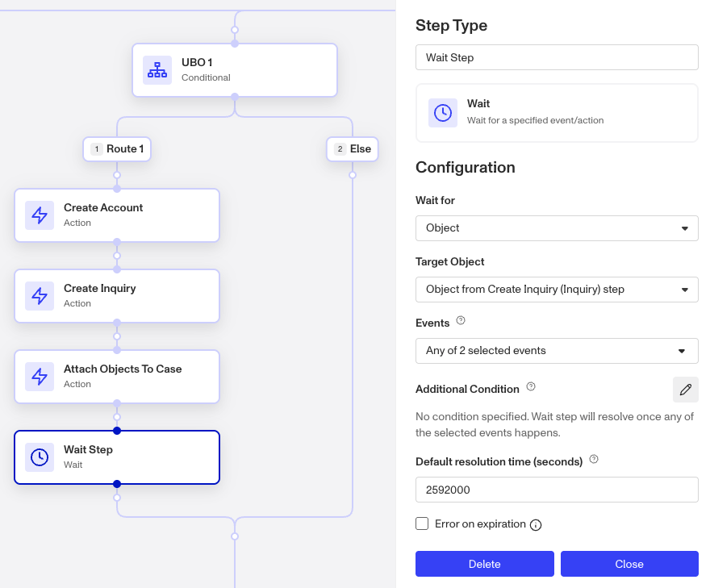This screenshot has width=710, height=588.
Task: Select the Else branch label
Action: coord(353,149)
